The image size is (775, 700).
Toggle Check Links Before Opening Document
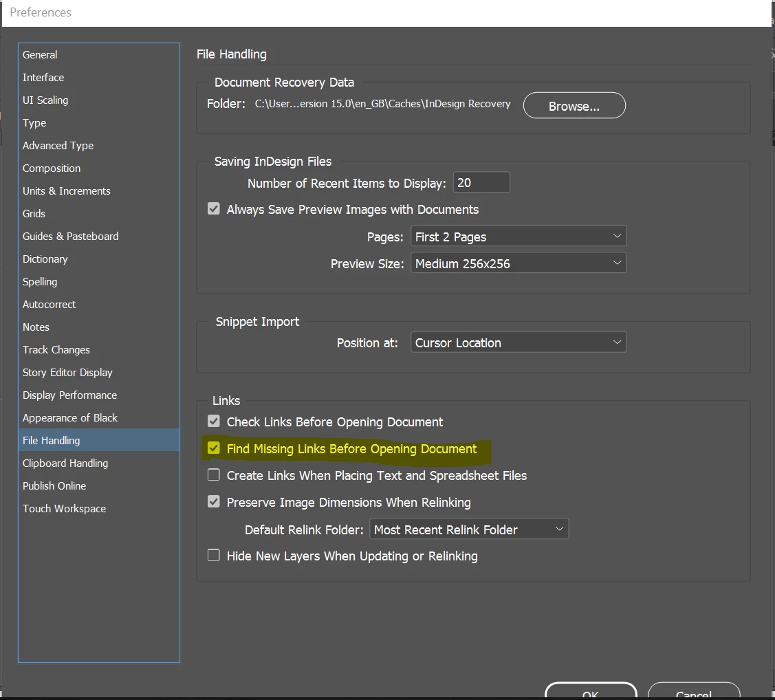tap(213, 422)
